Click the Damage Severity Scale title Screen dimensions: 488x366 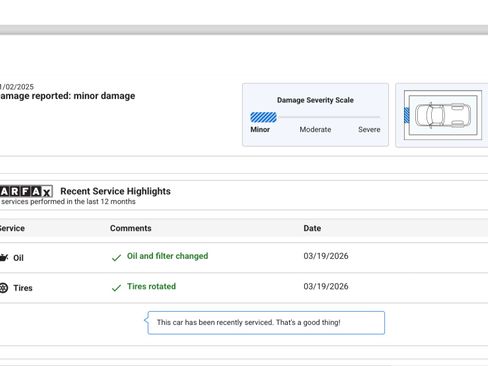tap(315, 100)
